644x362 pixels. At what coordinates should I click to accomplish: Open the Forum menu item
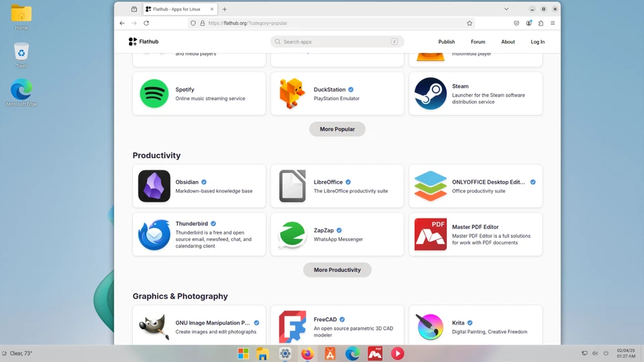point(478,42)
